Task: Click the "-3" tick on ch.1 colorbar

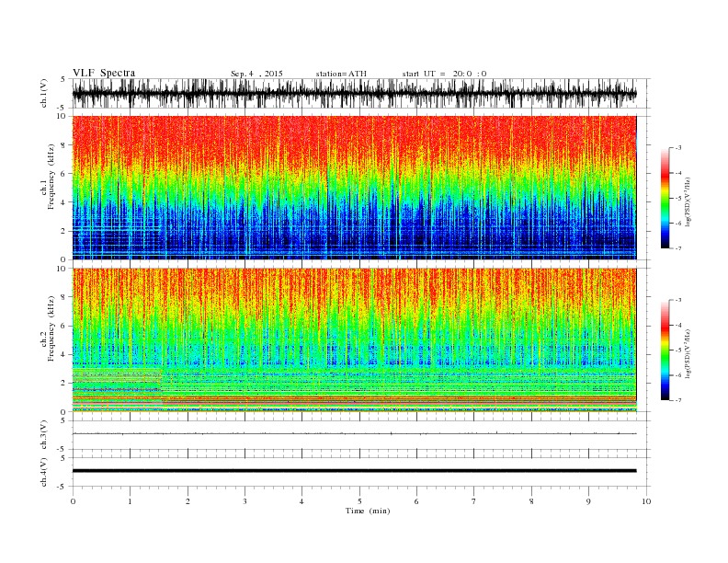Action: [x=678, y=148]
